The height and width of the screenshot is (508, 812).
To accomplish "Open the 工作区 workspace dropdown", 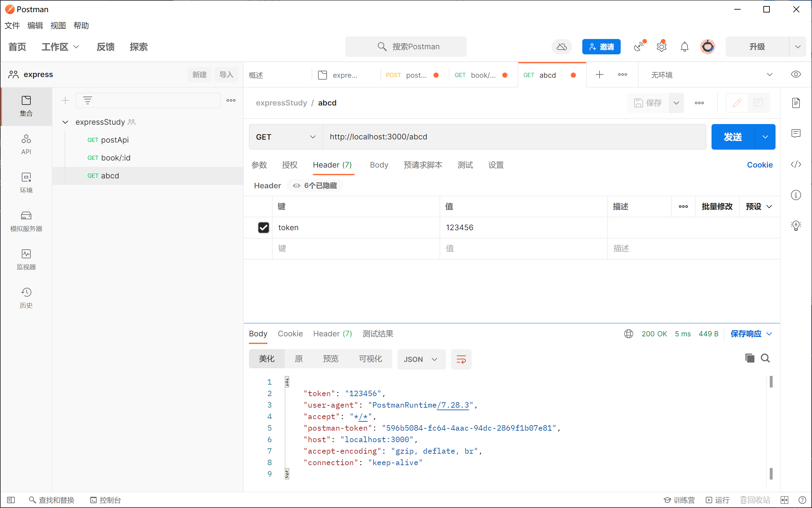I will pyautogui.click(x=60, y=47).
